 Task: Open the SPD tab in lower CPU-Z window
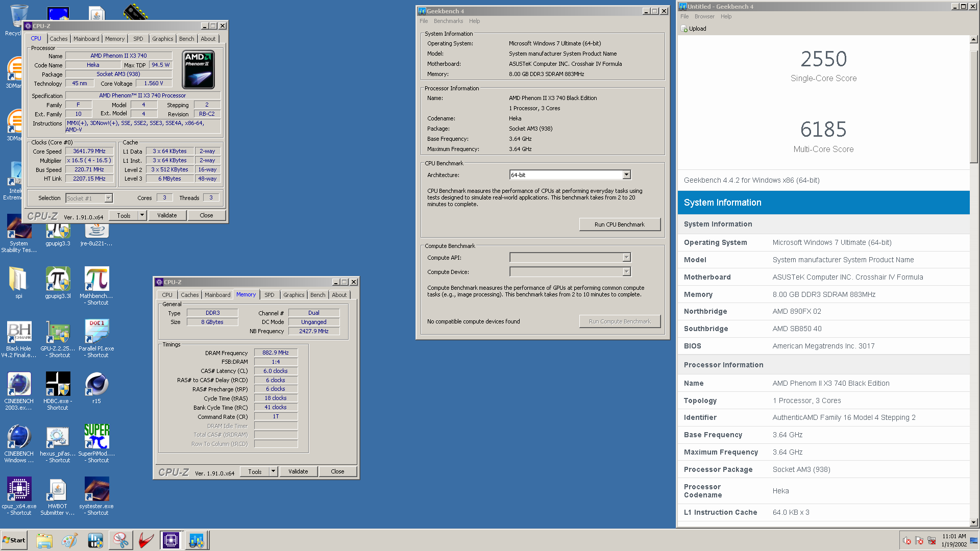269,295
